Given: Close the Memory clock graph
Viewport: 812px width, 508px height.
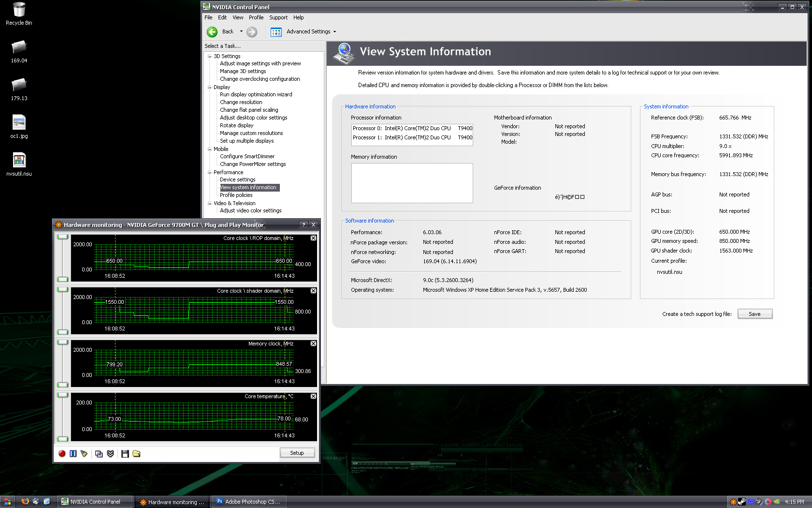Looking at the screenshot, I should pos(313,344).
